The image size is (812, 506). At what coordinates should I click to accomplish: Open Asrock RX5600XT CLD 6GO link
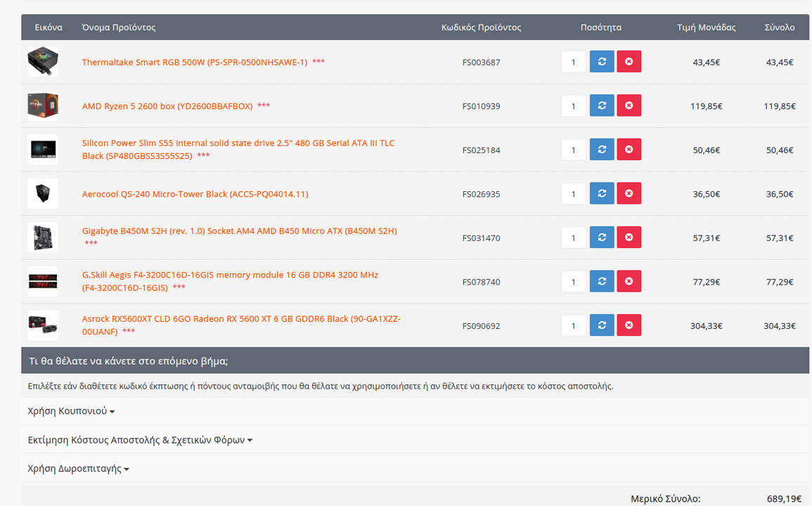pyautogui.click(x=241, y=325)
